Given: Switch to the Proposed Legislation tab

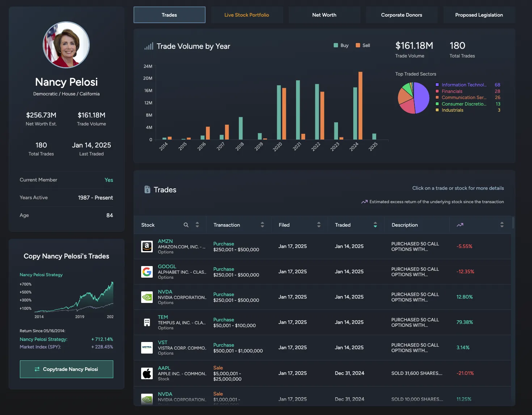Looking at the screenshot, I should [x=479, y=15].
